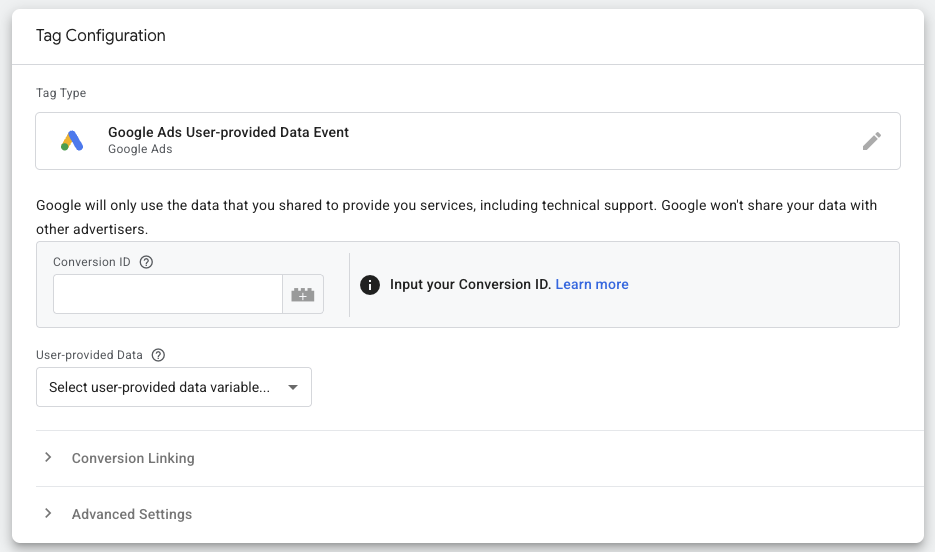This screenshot has height=552, width=935.
Task: Click the data-sharing notice paragraph
Action: point(456,217)
